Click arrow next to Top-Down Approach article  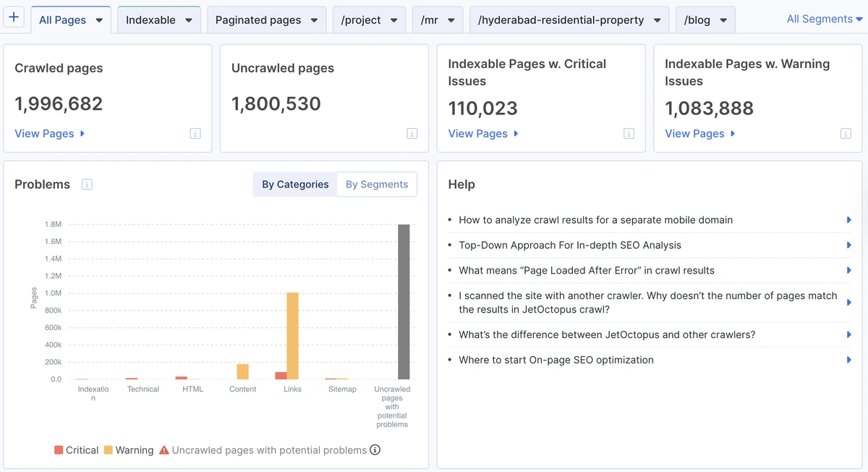pos(849,245)
